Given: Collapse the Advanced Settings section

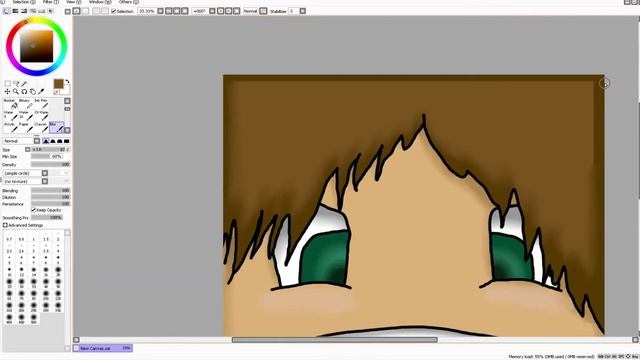Looking at the screenshot, I should 5,225.
